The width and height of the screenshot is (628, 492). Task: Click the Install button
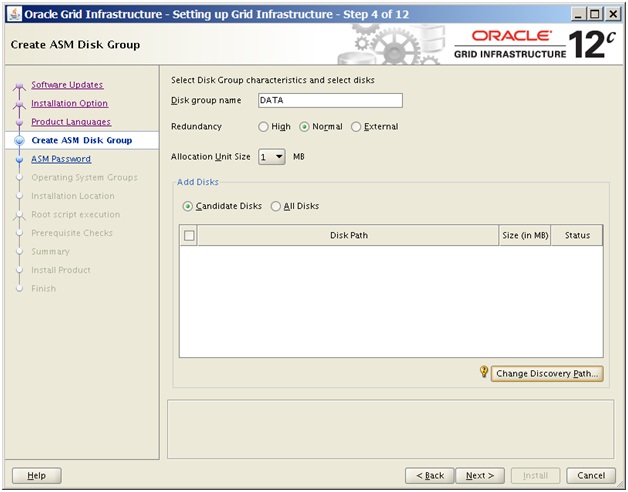535,476
